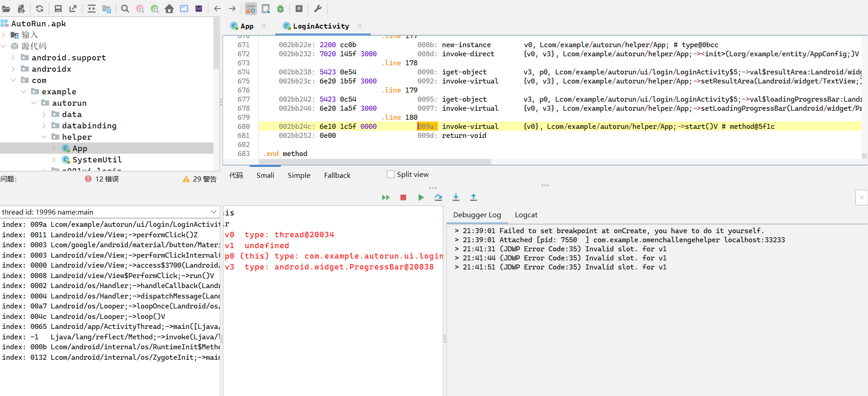868x396 pixels.
Task: Click the open file folder icon
Action: (x=6, y=9)
